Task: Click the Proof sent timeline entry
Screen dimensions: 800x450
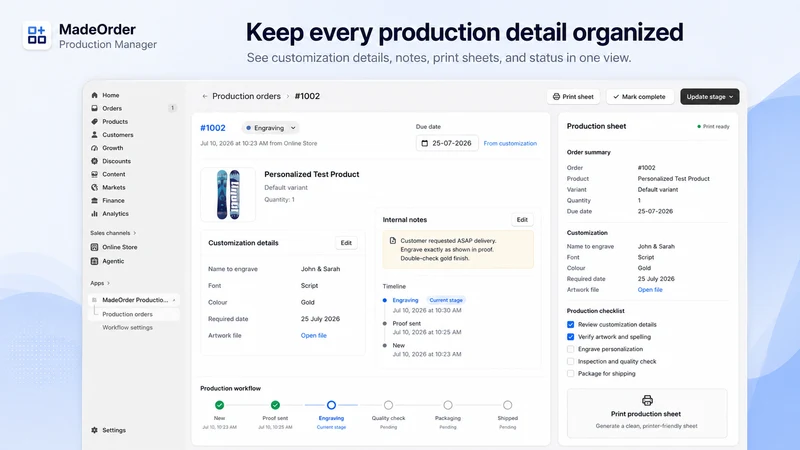Action: (x=407, y=323)
